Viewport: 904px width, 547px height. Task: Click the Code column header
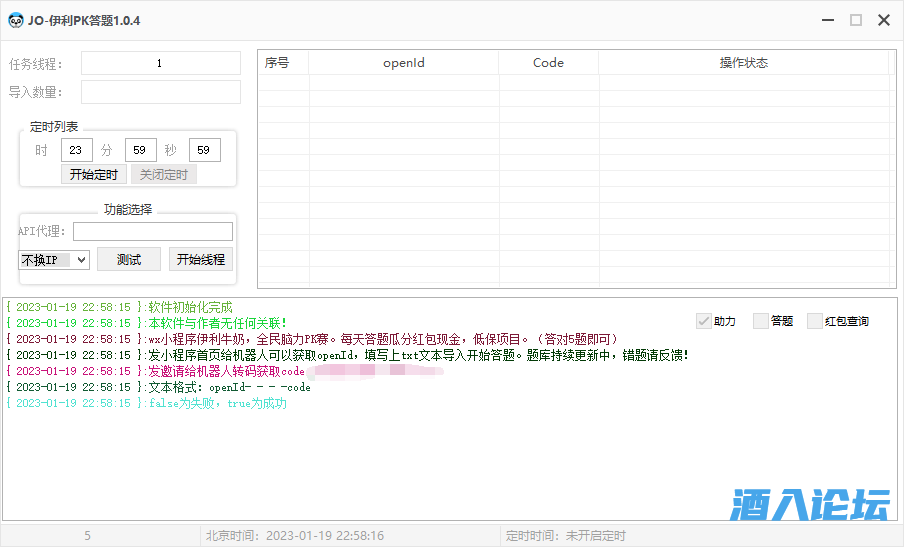pyautogui.click(x=548, y=63)
